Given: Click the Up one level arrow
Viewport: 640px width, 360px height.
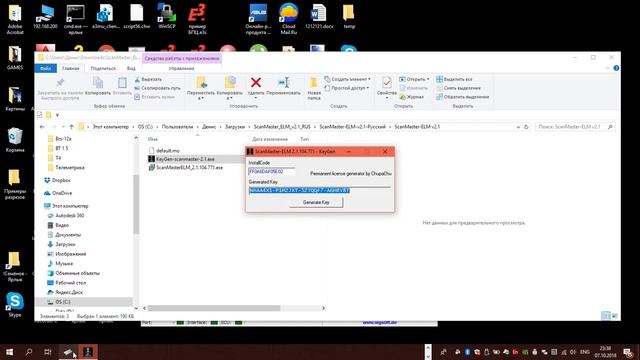Looking at the screenshot, I should click(71, 127).
